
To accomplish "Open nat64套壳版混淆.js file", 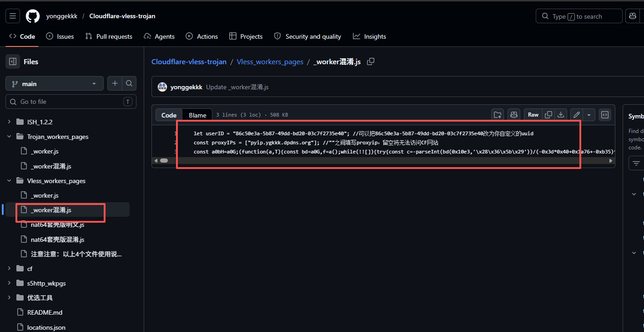I will [57, 239].
